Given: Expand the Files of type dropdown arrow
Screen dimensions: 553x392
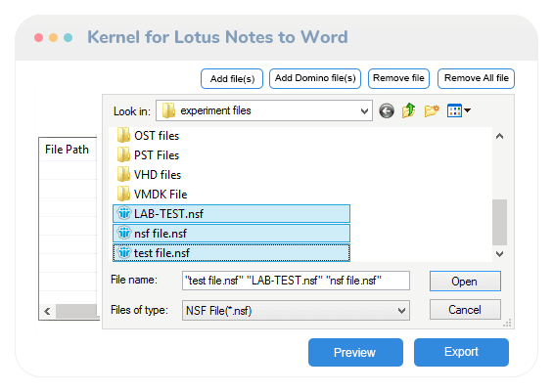Looking at the screenshot, I should pos(401,311).
